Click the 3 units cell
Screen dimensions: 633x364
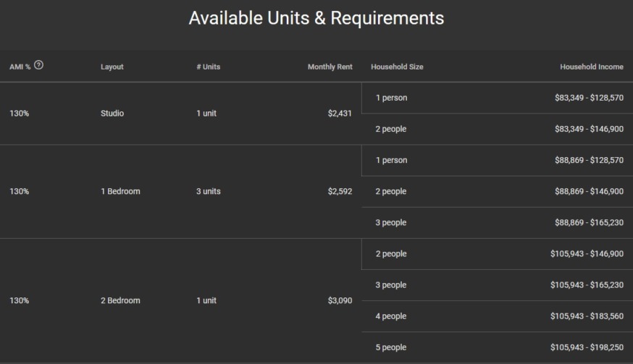(209, 192)
